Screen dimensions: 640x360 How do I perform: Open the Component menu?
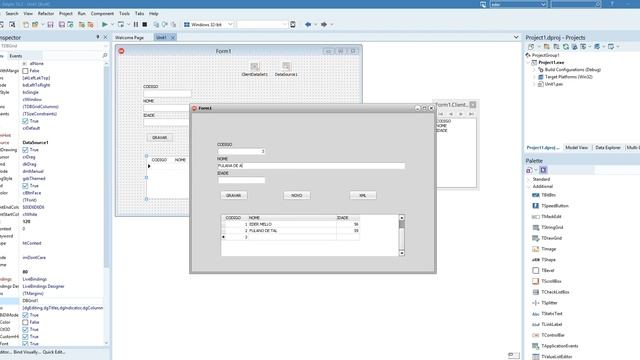[102, 13]
